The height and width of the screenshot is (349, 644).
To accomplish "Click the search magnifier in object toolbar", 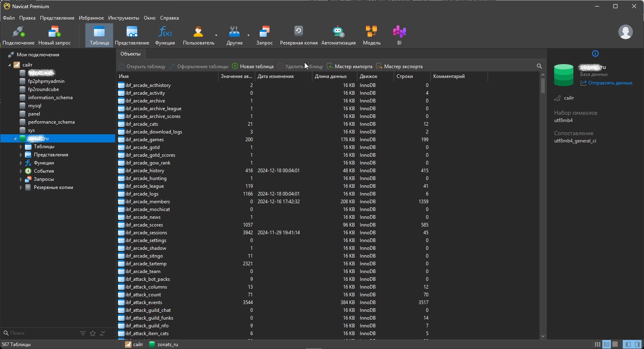I will [x=539, y=66].
